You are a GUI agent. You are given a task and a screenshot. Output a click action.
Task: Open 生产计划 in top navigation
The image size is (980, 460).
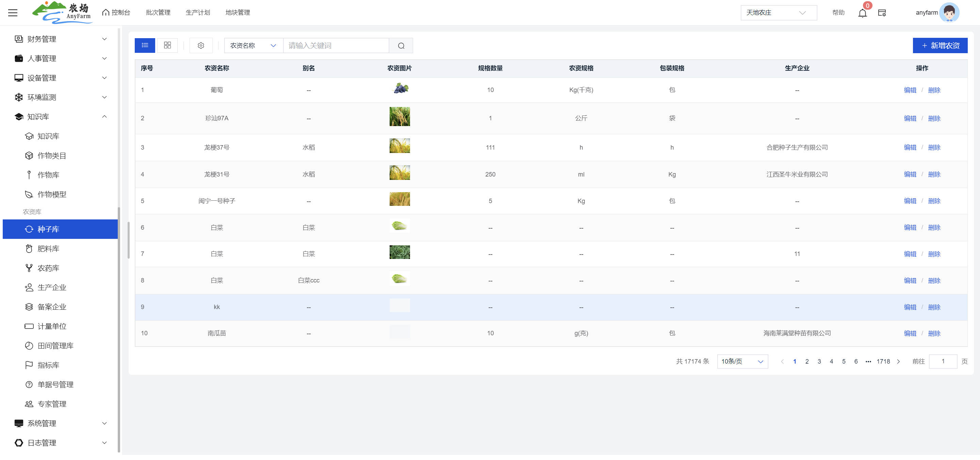point(197,13)
